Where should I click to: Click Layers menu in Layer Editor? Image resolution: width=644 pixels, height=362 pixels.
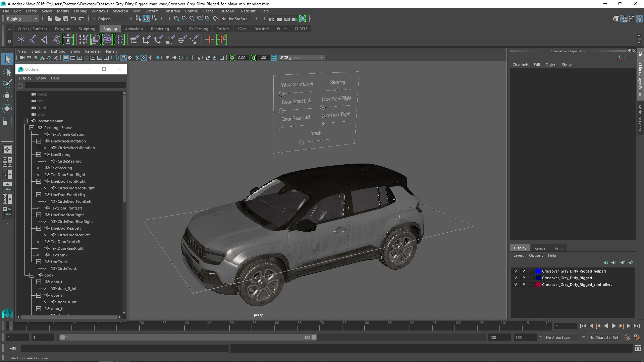click(518, 255)
